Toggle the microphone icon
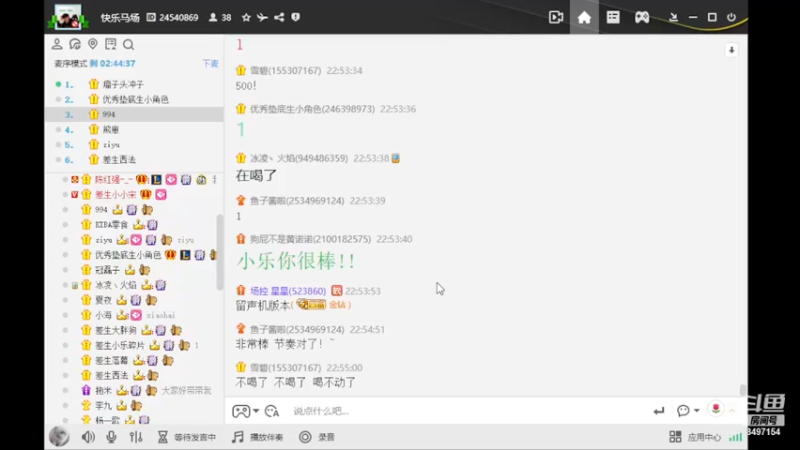Image resolution: width=800 pixels, height=450 pixels. [111, 437]
